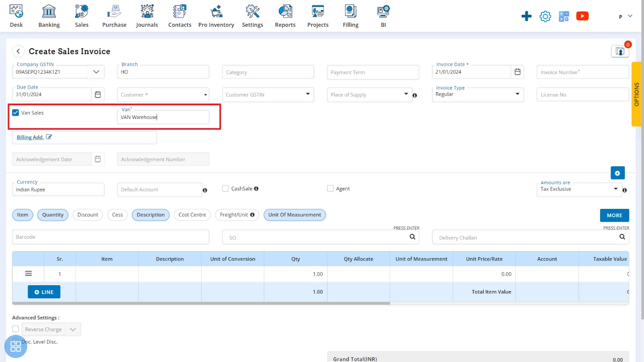
Task: Toggle the Freight/Unit column chip
Action: (237, 215)
